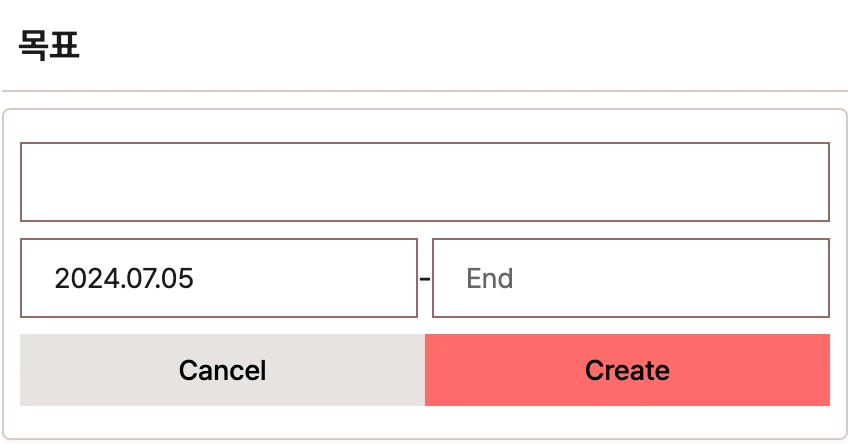Select the gray Cancel button label
Viewport: 854px width, 444px height.
tap(222, 370)
